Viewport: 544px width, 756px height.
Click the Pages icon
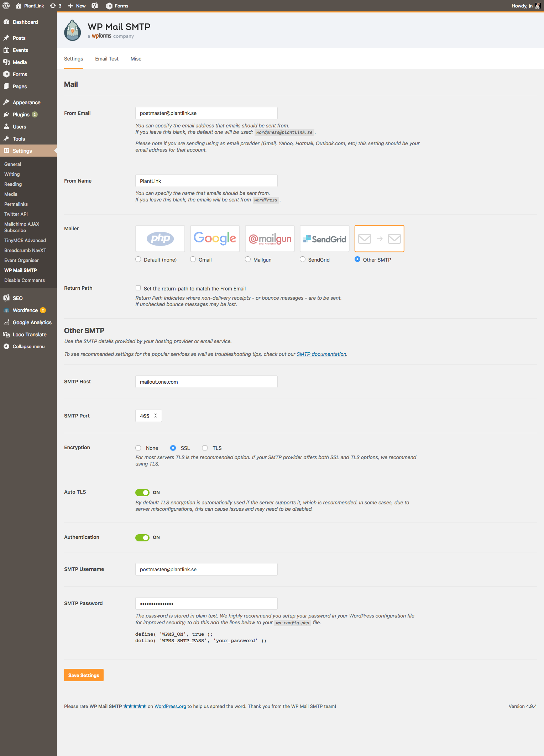point(6,86)
